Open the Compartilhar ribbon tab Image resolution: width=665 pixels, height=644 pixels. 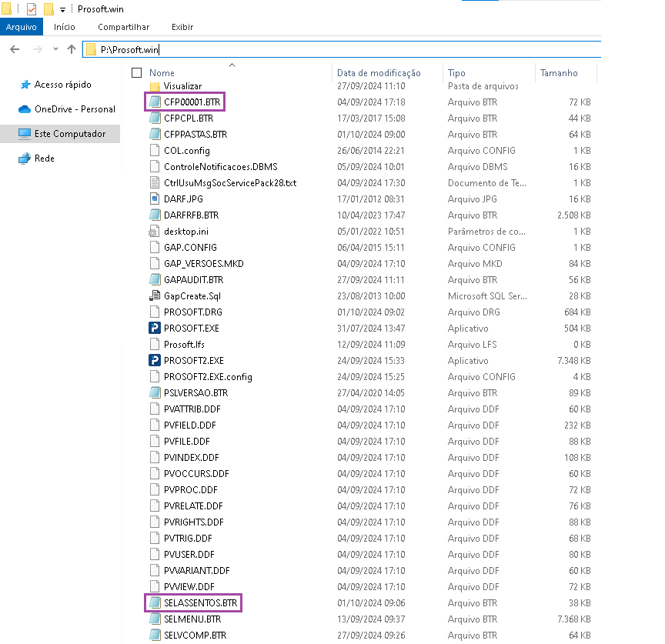click(x=123, y=27)
